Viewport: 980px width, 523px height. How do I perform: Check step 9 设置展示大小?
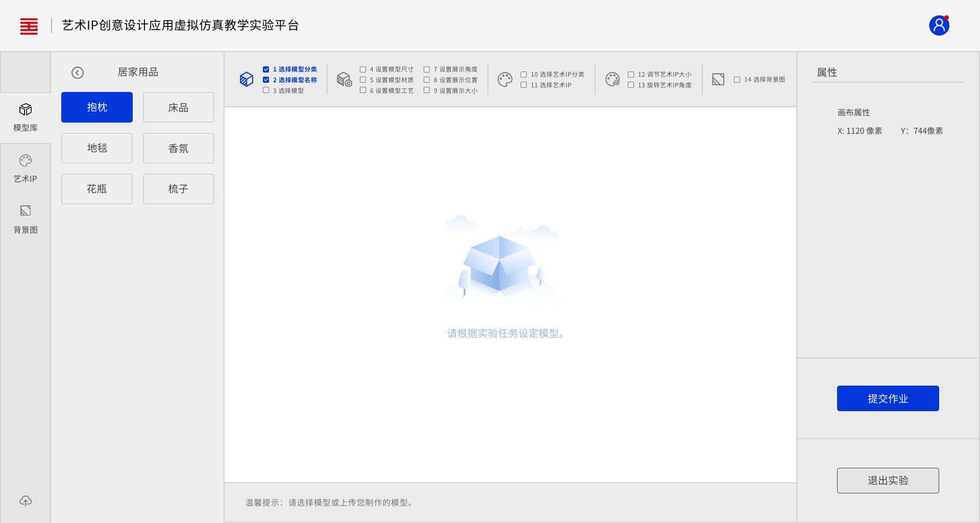[427, 90]
